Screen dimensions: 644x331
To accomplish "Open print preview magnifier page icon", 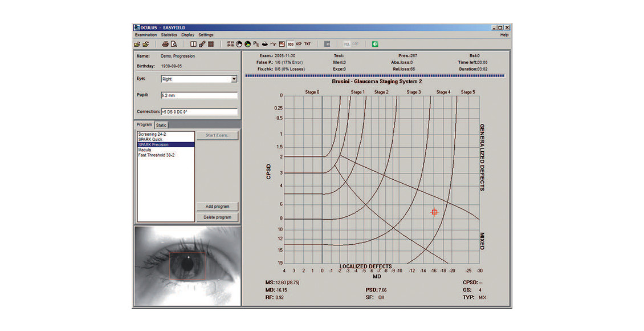I will tap(174, 44).
